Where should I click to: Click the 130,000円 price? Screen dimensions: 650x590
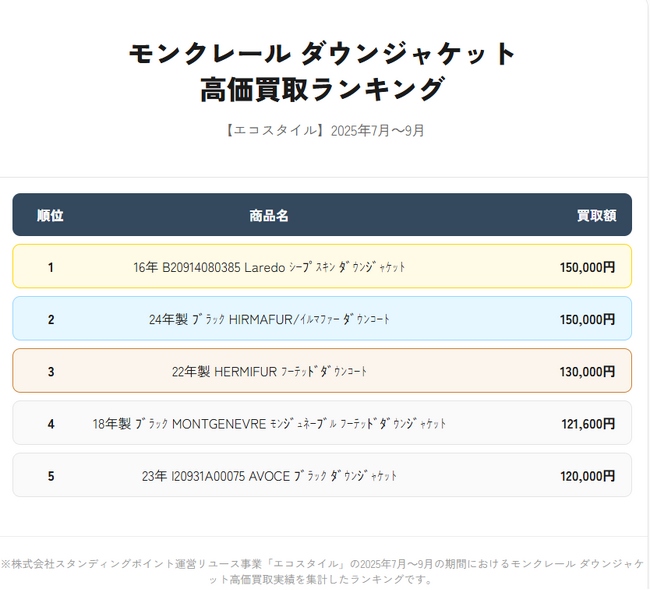pos(587,371)
